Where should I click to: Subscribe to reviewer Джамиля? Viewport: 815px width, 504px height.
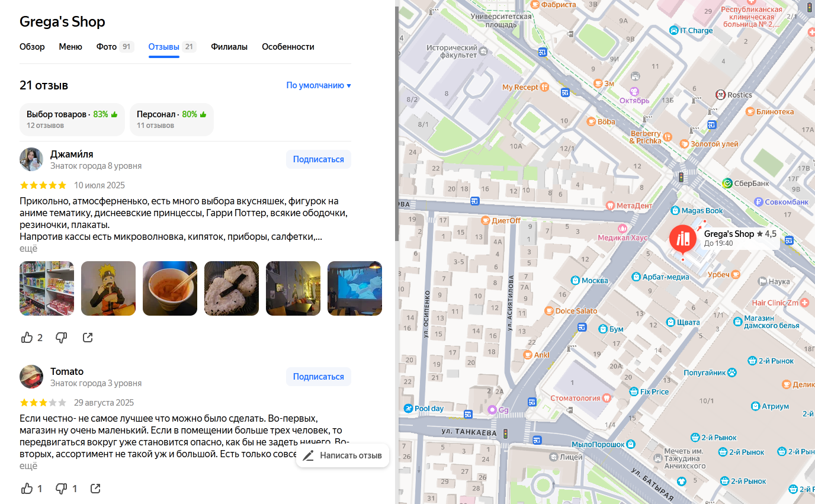click(x=319, y=159)
